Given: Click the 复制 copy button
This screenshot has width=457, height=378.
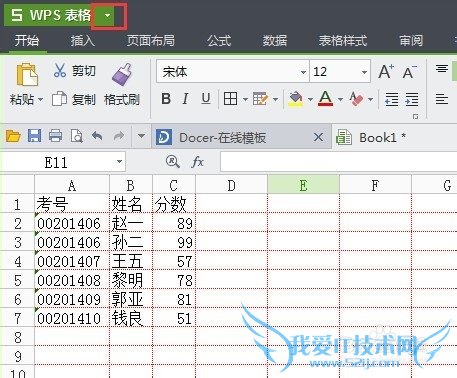Looking at the screenshot, I should [74, 99].
